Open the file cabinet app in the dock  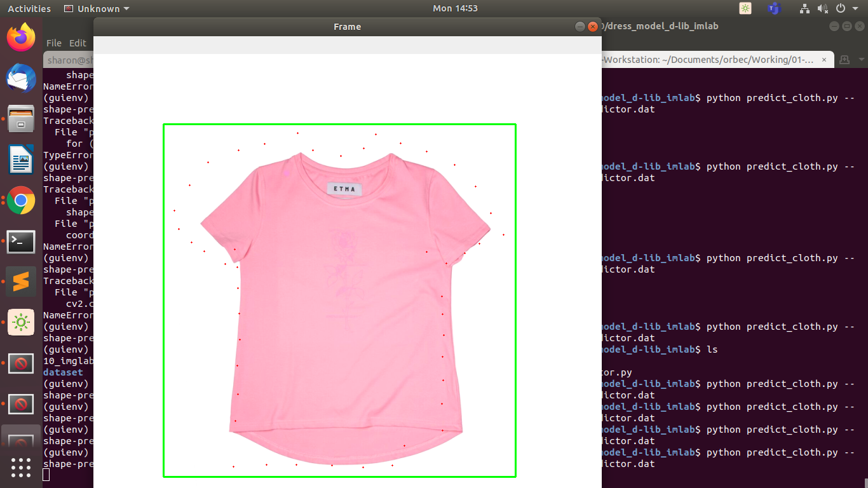coord(21,119)
